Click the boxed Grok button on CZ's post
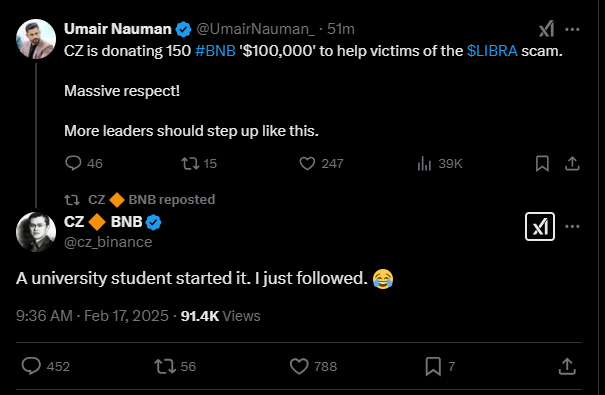 point(540,226)
